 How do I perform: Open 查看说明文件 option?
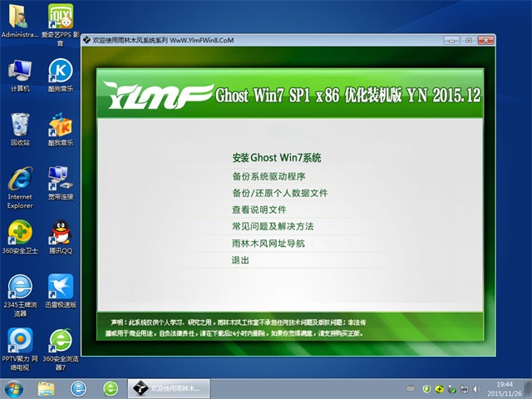click(x=259, y=209)
